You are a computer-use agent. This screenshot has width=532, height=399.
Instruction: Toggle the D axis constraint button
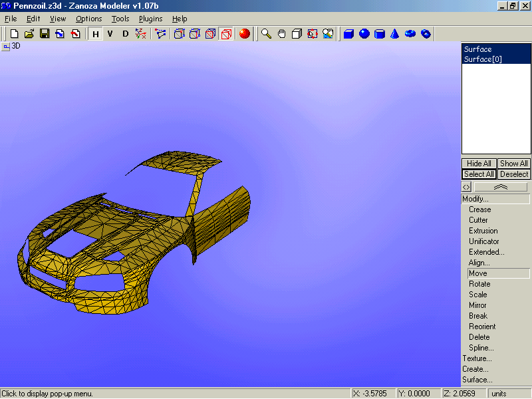126,34
